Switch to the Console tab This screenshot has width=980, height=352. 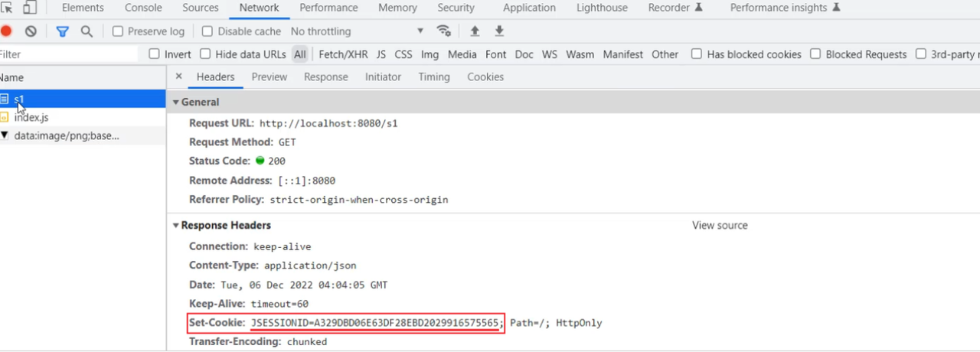point(143,8)
